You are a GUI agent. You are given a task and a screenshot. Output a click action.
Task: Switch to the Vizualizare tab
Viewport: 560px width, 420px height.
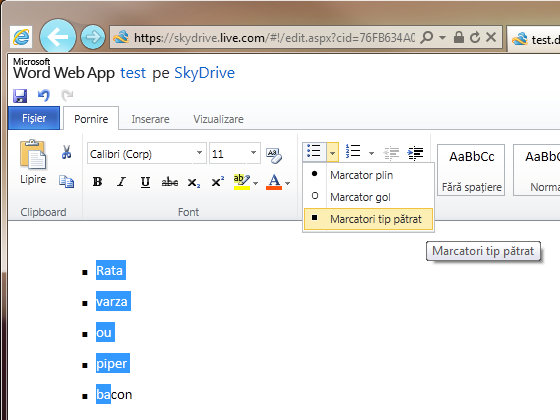[218, 119]
